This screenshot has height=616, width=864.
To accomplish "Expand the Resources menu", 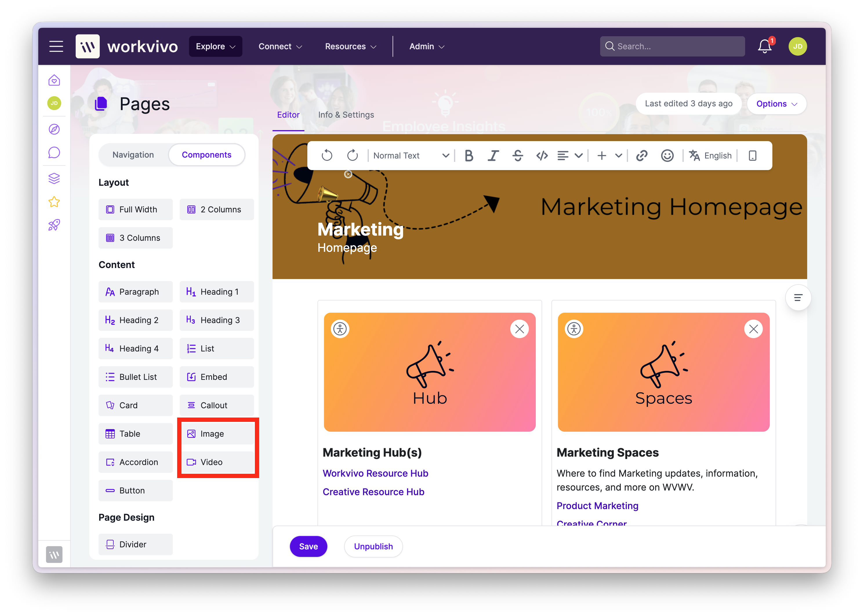I will tap(351, 46).
